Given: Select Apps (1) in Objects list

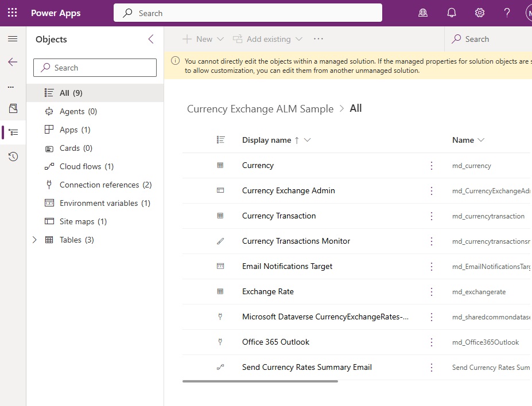Looking at the screenshot, I should tap(95, 130).
